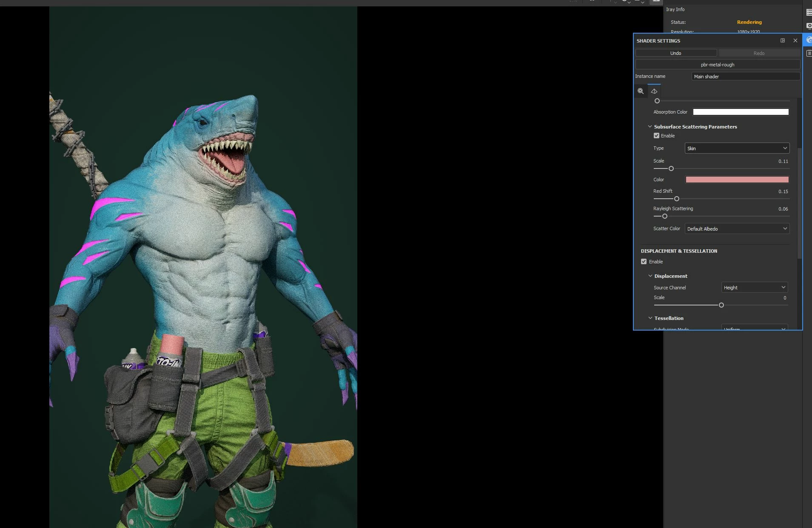
Task: Click the orange Rendering status text
Action: coord(749,22)
